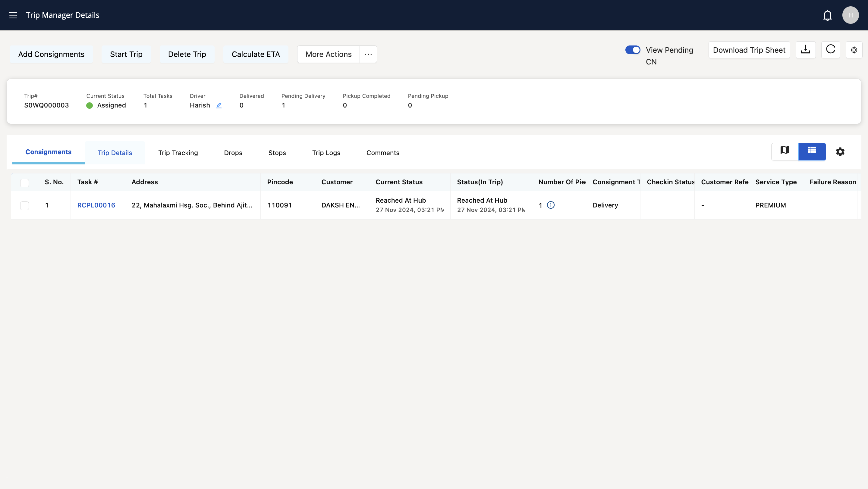Click the Status(In Trip) column header
Screen dimensions: 868x489
tap(491, 182)
